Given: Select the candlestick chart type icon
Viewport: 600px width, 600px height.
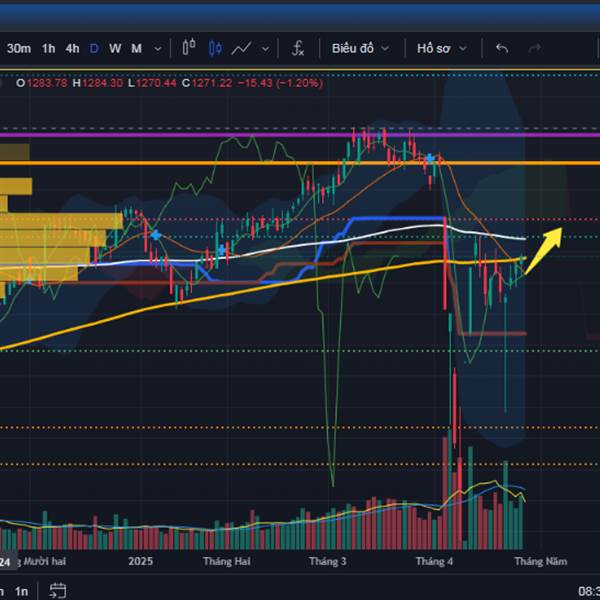Looking at the screenshot, I should (x=215, y=49).
